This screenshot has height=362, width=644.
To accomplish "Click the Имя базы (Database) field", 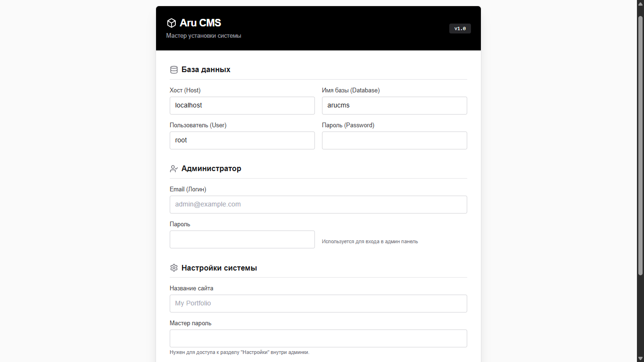I will pyautogui.click(x=394, y=106).
